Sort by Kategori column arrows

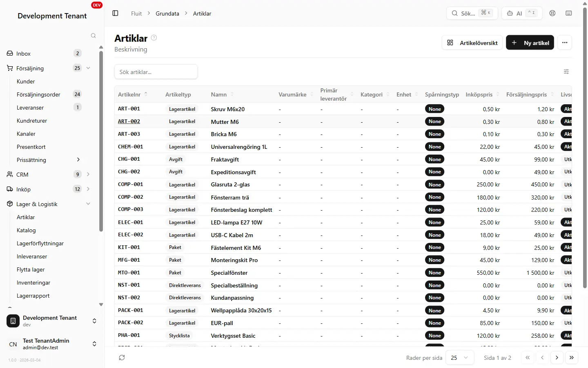coord(387,94)
